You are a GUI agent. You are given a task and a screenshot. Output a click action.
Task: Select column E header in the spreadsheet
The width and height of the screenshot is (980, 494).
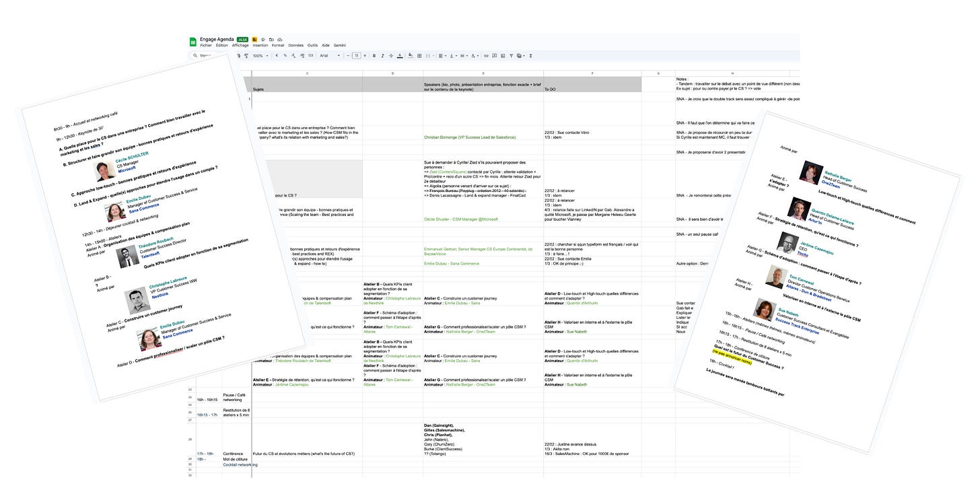coord(483,73)
